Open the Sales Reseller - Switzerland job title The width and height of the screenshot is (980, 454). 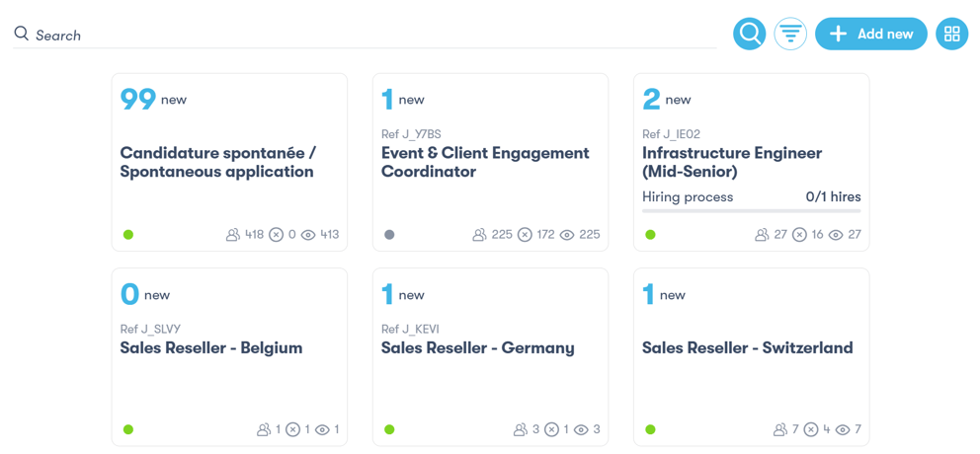747,348
